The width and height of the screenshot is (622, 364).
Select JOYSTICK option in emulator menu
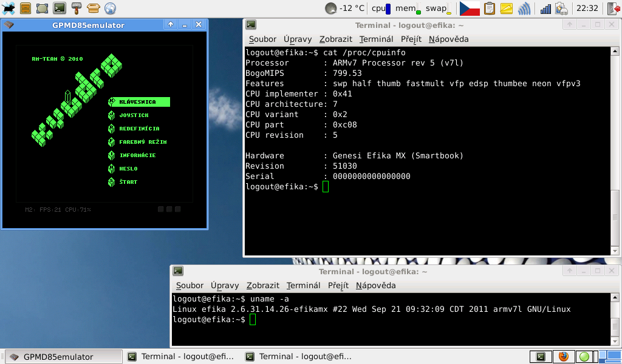134,115
